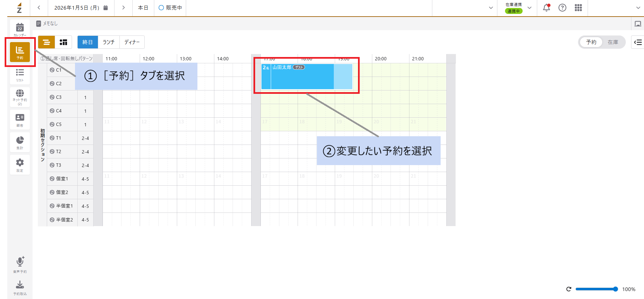Screen dimensions: 644x299
Task: Open the カレンダー sidebar icon
Action: [20, 29]
